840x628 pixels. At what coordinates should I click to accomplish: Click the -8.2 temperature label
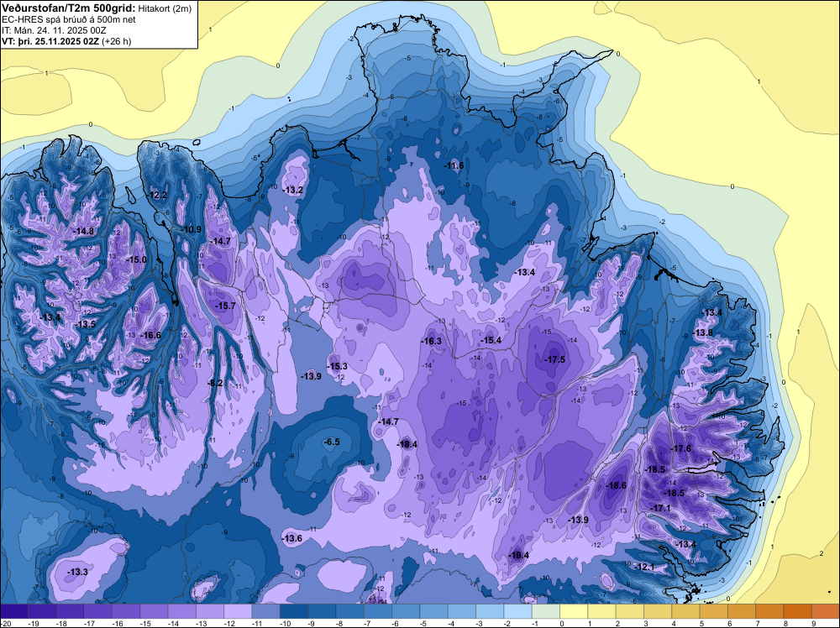click(x=215, y=383)
